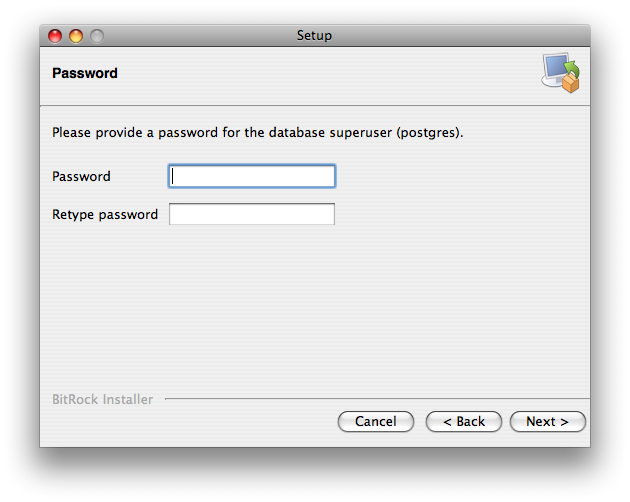Screen dimensions: 630x502
Task: Cancel the installer setup
Action: pos(376,421)
